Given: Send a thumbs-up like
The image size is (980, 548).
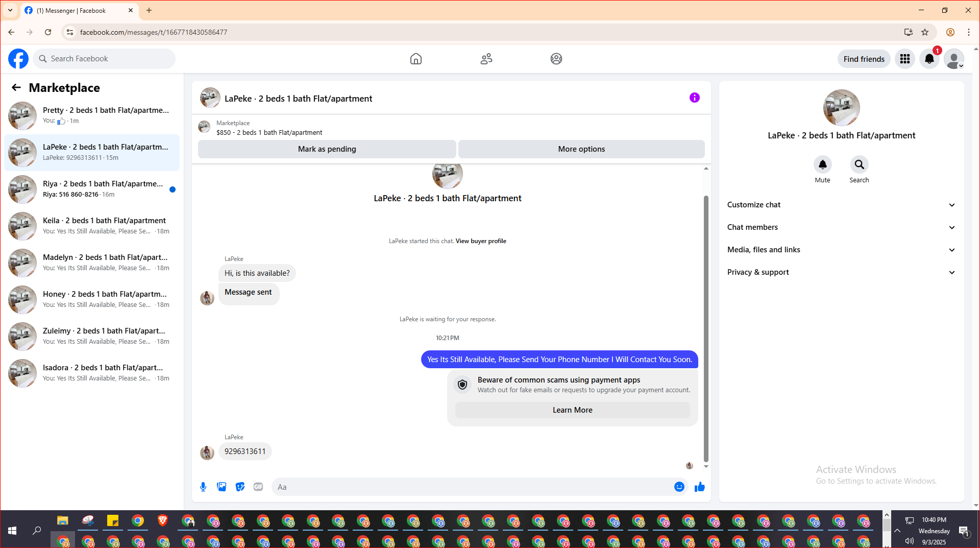Looking at the screenshot, I should pos(699,487).
